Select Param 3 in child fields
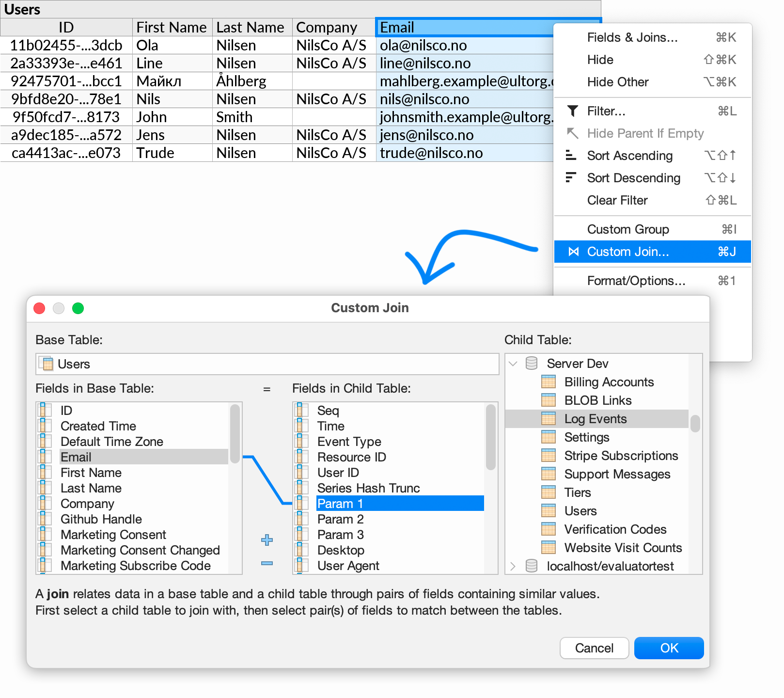The width and height of the screenshot is (784, 698). coord(341,534)
